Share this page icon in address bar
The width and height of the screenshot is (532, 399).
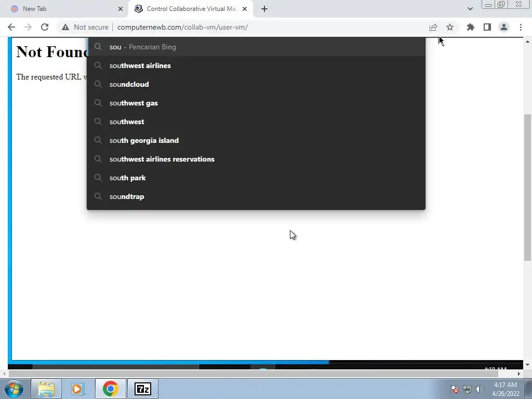(x=433, y=27)
